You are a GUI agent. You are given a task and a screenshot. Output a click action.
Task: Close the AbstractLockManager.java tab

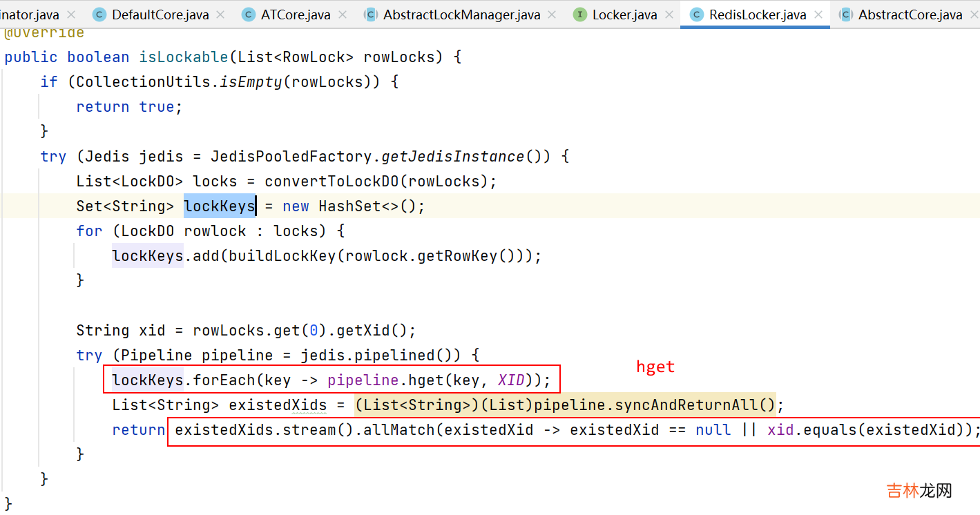coord(553,14)
